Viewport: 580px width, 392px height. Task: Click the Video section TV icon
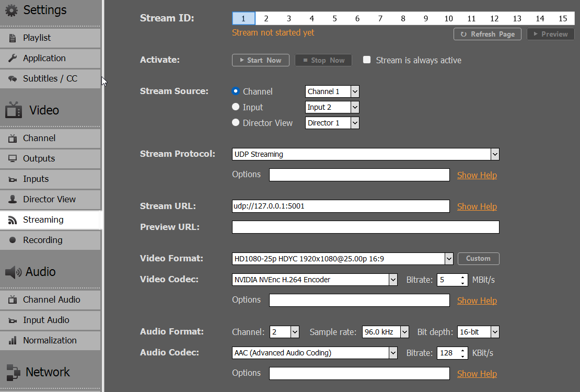click(x=14, y=110)
